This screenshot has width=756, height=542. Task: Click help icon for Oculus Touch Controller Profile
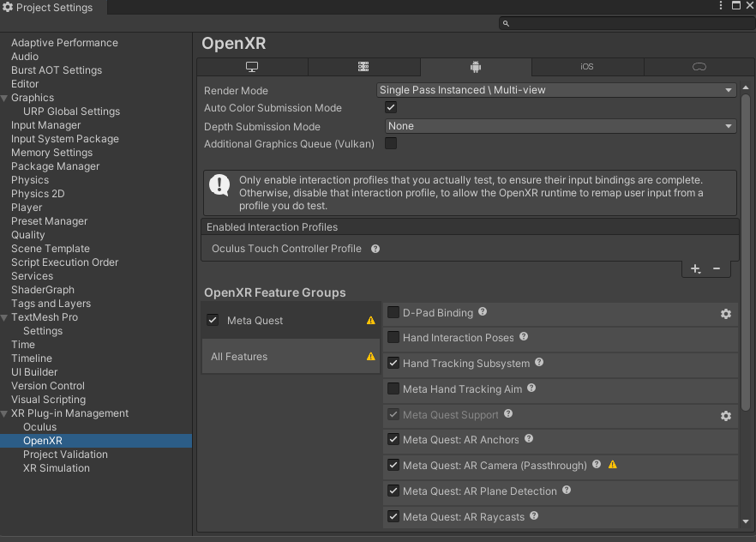(x=375, y=249)
